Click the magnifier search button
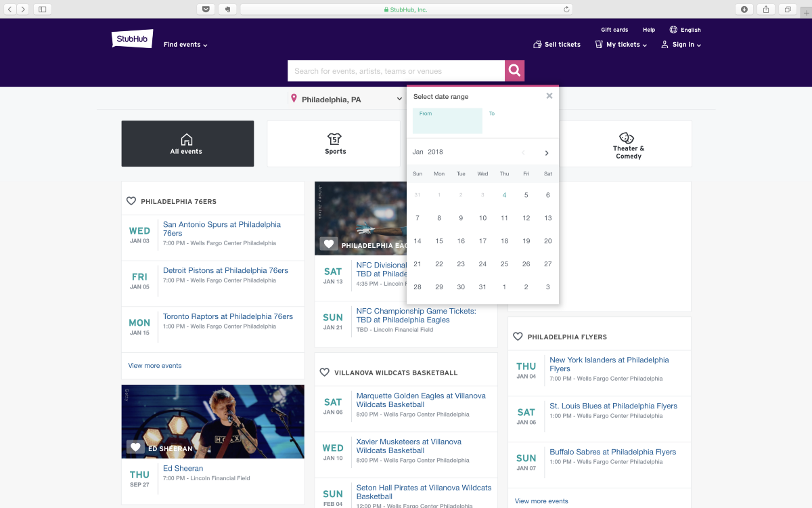 pyautogui.click(x=514, y=70)
